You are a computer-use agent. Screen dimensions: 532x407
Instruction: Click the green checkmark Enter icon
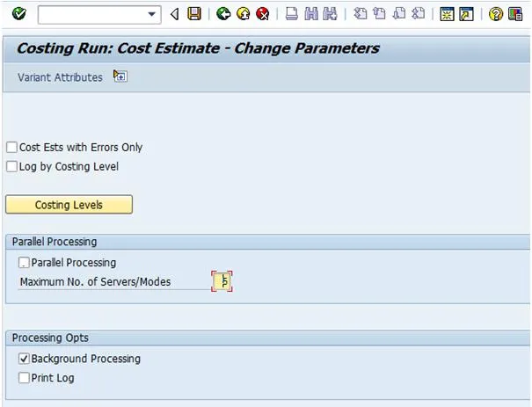point(19,14)
